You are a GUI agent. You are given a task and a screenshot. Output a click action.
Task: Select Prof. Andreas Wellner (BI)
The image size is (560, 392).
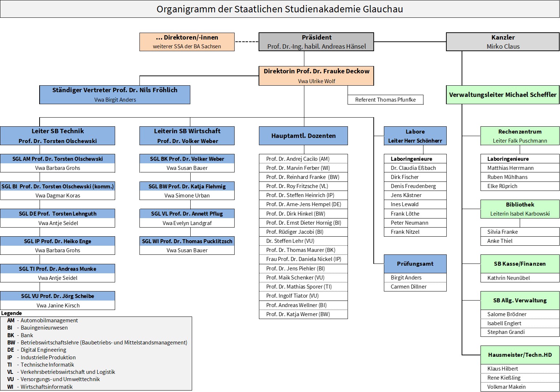pyautogui.click(x=304, y=305)
